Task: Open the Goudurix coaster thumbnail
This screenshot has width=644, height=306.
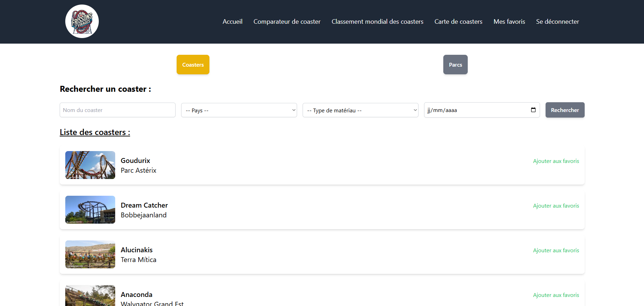Action: (x=90, y=165)
